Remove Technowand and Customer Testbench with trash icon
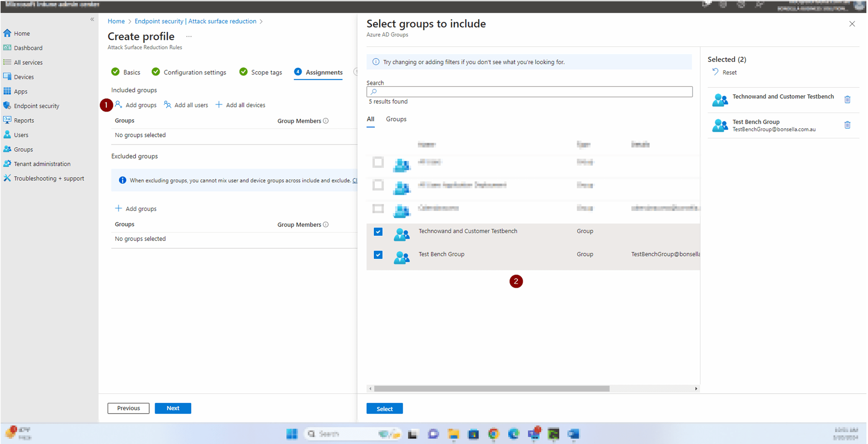 coord(847,99)
